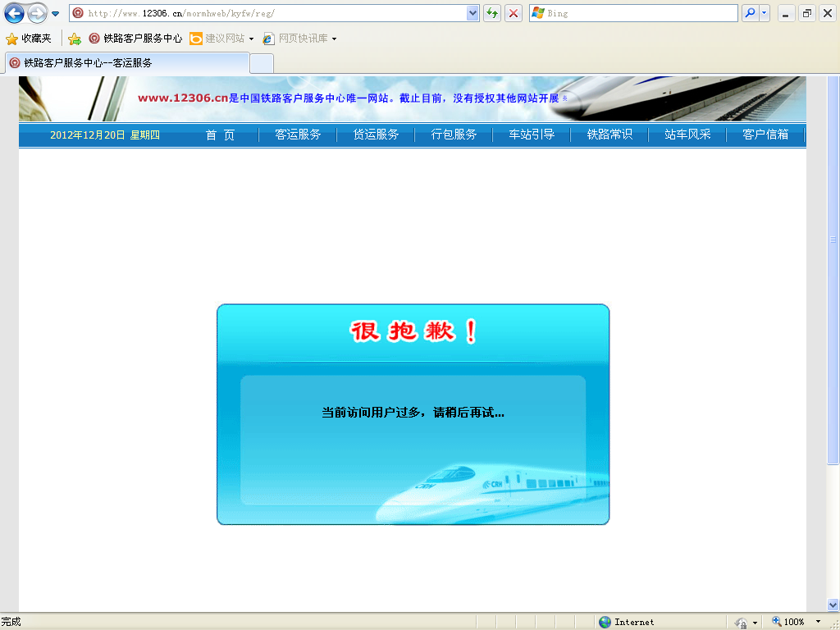Minimize the browser window
Image resolution: width=840 pixels, height=630 pixels.
pos(785,14)
